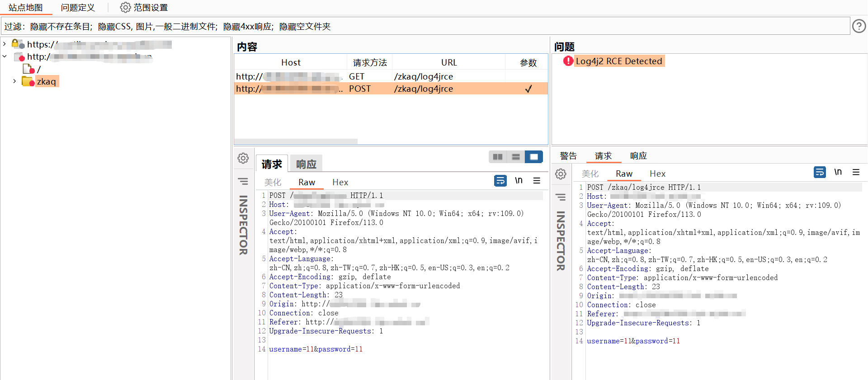
Task: Toggle word wrap in left request editor
Action: pos(500,181)
